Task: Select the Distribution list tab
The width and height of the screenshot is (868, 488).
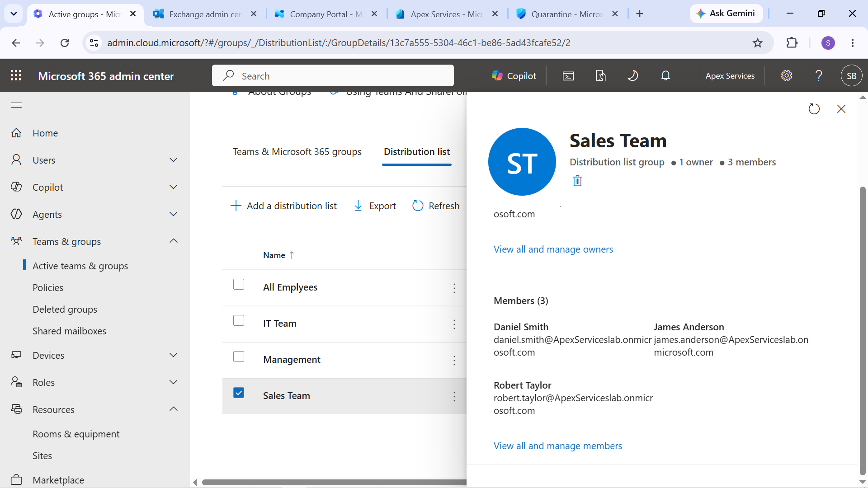Action: tap(417, 152)
